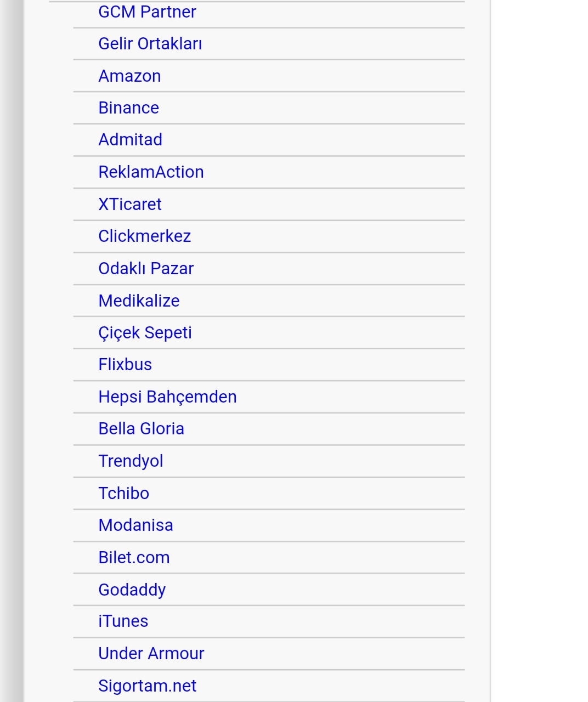Select the Odaklı Pazar link
This screenshot has width=588, height=702.
coord(146,269)
